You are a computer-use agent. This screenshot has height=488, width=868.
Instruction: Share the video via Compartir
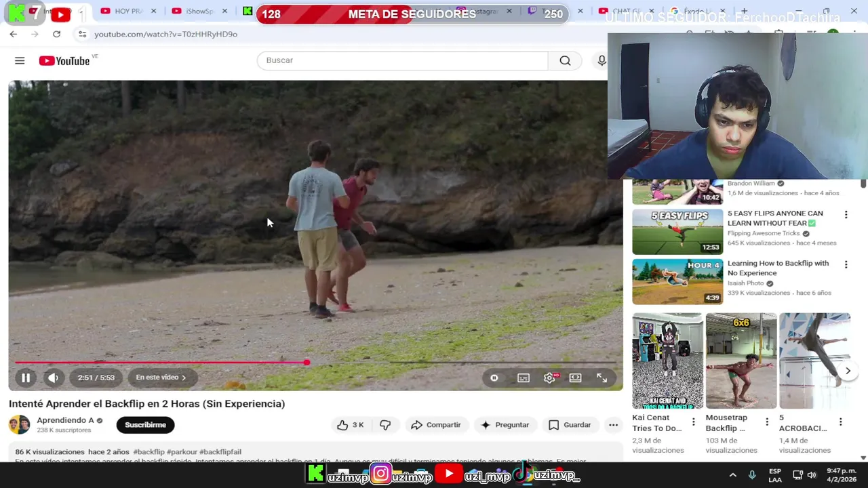436,425
